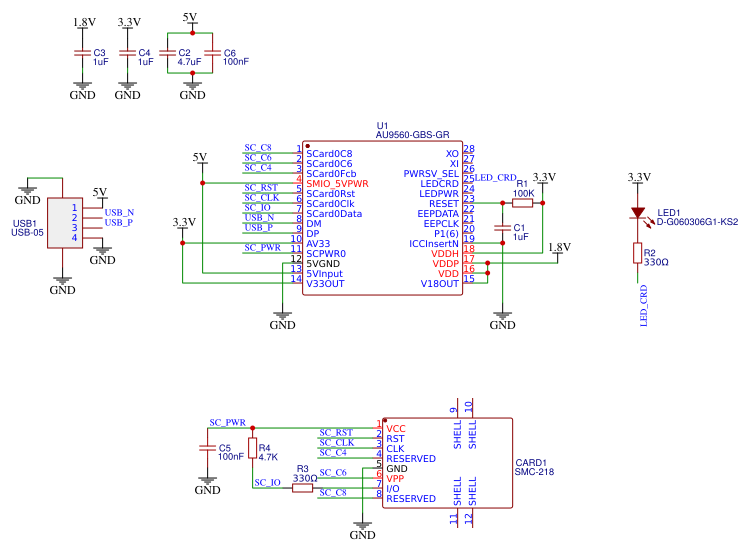The height and width of the screenshot is (552, 749).
Task: Click the 5VGND pin name
Action: [x=323, y=264]
